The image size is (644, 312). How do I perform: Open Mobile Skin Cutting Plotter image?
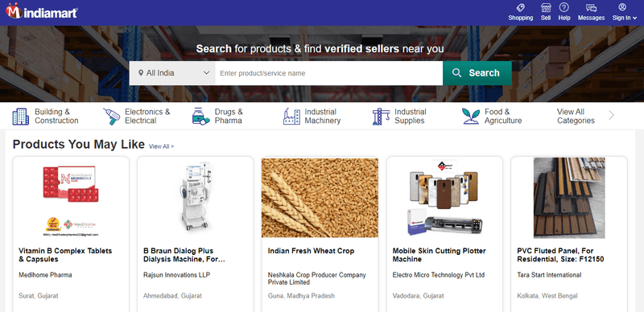(444, 198)
